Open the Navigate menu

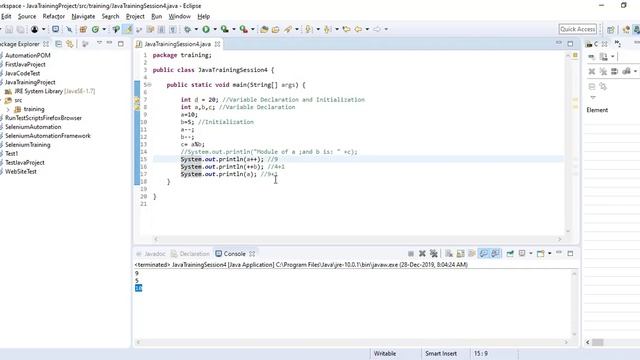tap(83, 16)
